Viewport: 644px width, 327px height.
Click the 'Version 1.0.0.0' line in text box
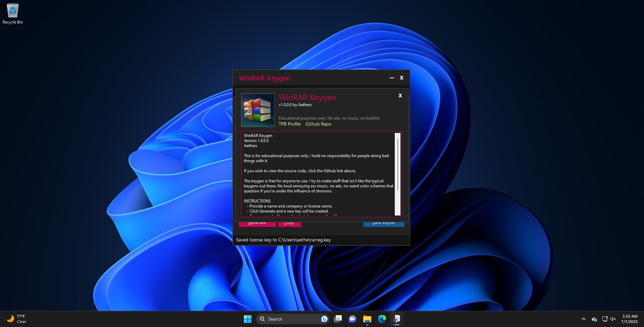[256, 141]
